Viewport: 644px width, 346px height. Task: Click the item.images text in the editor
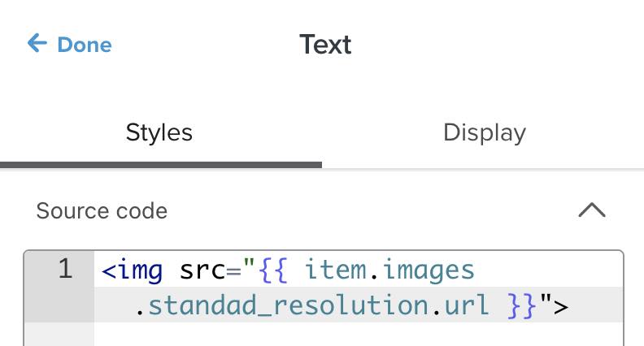click(388, 270)
